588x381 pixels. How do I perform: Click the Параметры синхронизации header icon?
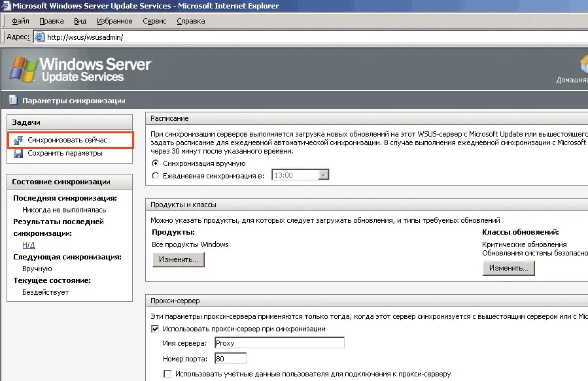tap(12, 101)
